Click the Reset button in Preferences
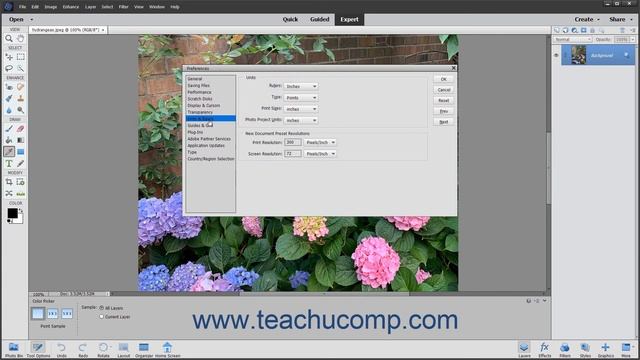 click(444, 100)
